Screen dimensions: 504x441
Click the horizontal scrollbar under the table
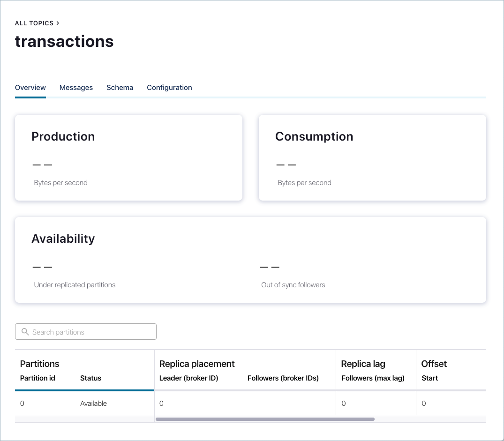[x=265, y=419]
